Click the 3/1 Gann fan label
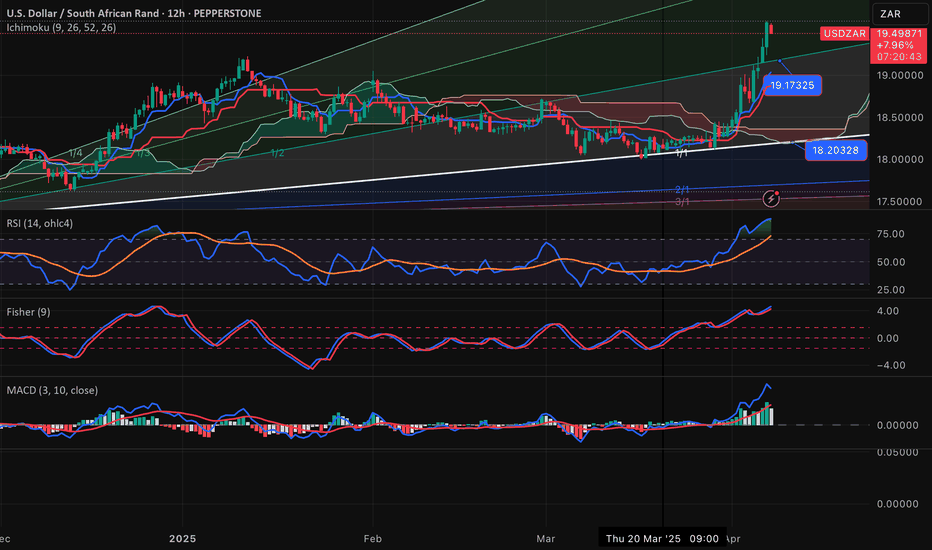 coord(682,202)
